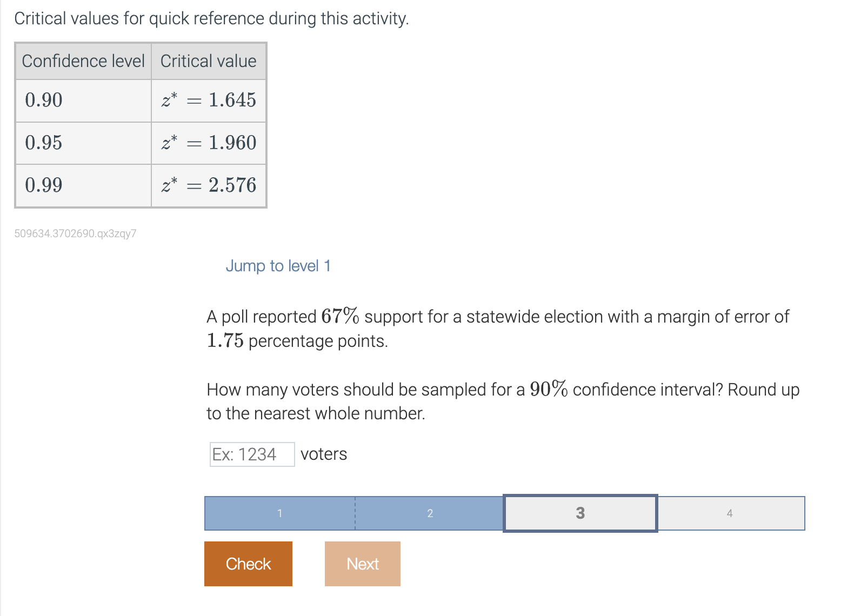Click the z* = 2.576 value cell
Viewport: 854px width, 616px height.
click(x=209, y=185)
